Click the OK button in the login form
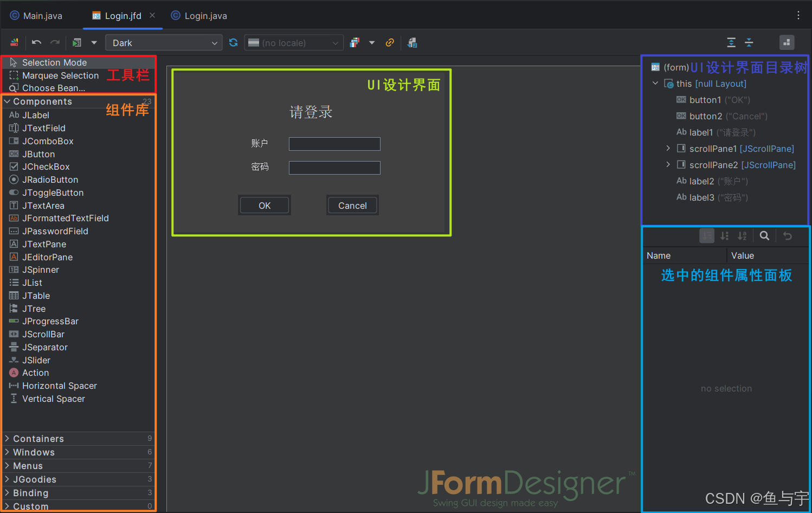Screen dimensions: 812x513 point(264,205)
